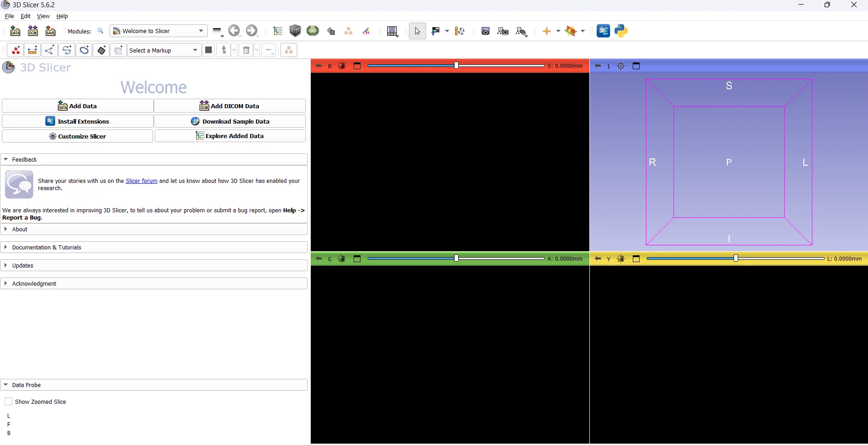Click the Save scene toolbar icon
Screen dimensions: 868x445
(x=51, y=31)
